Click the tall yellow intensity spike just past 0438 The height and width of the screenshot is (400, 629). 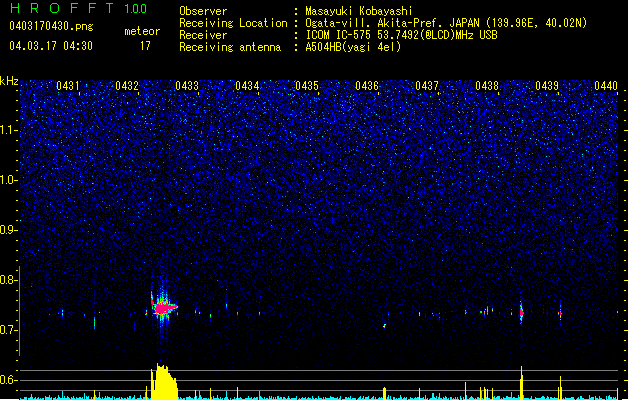tap(521, 383)
